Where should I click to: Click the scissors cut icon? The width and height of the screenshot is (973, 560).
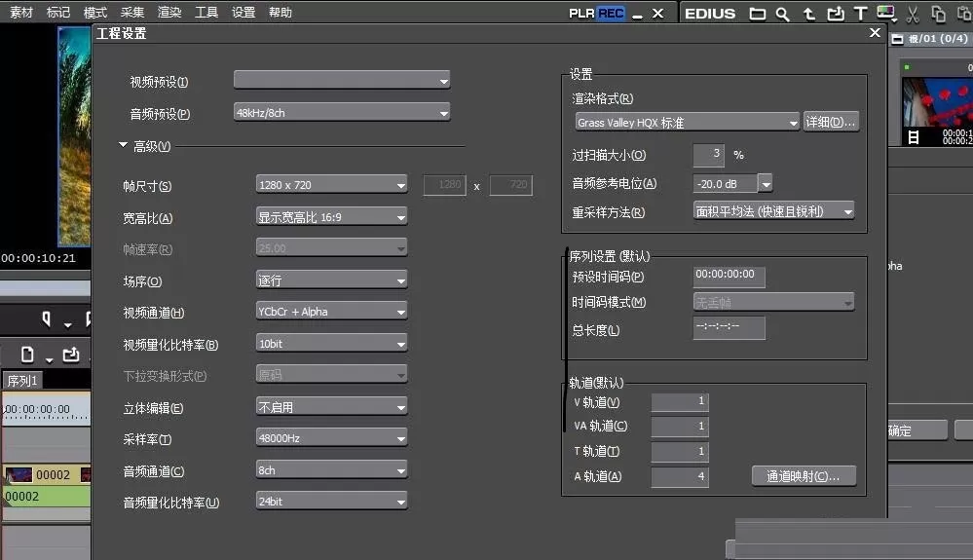913,14
